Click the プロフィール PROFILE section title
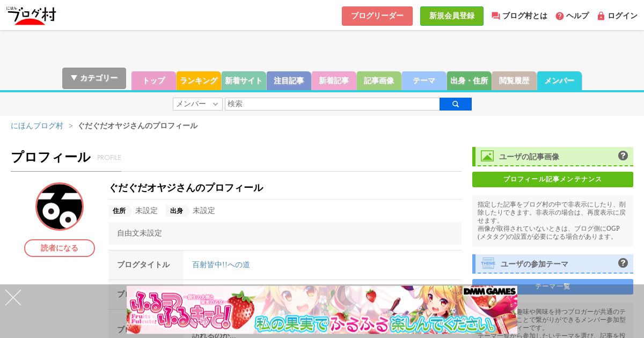This screenshot has width=644, height=338. point(66,157)
